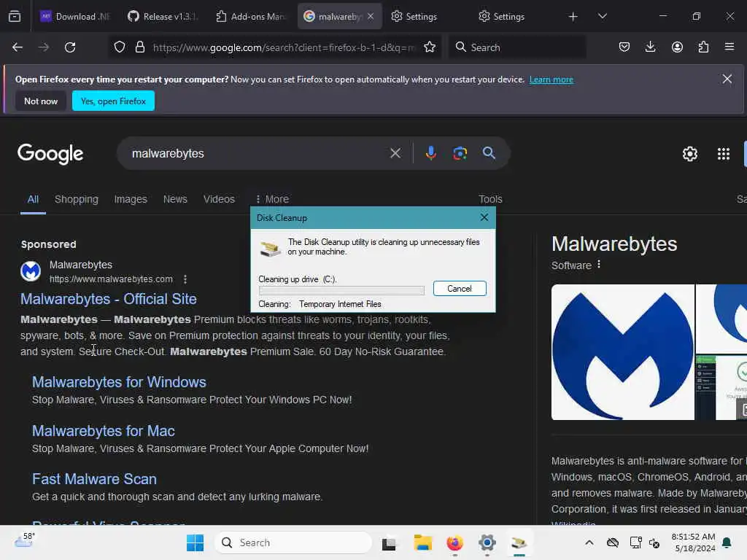Click the site security padlock icon

139,47
